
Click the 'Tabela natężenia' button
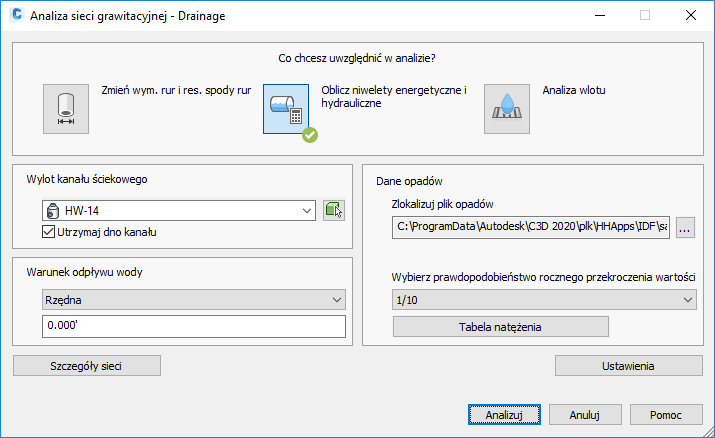tap(500, 327)
